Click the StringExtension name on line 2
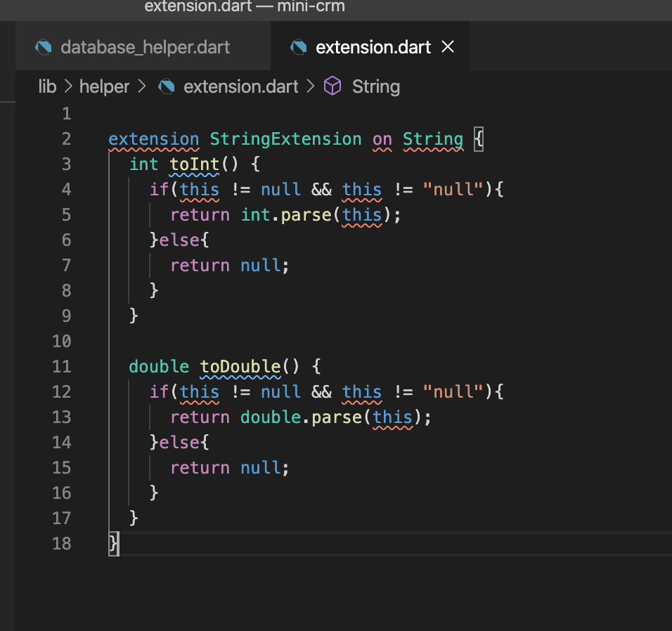This screenshot has height=631, width=672. pos(285,139)
